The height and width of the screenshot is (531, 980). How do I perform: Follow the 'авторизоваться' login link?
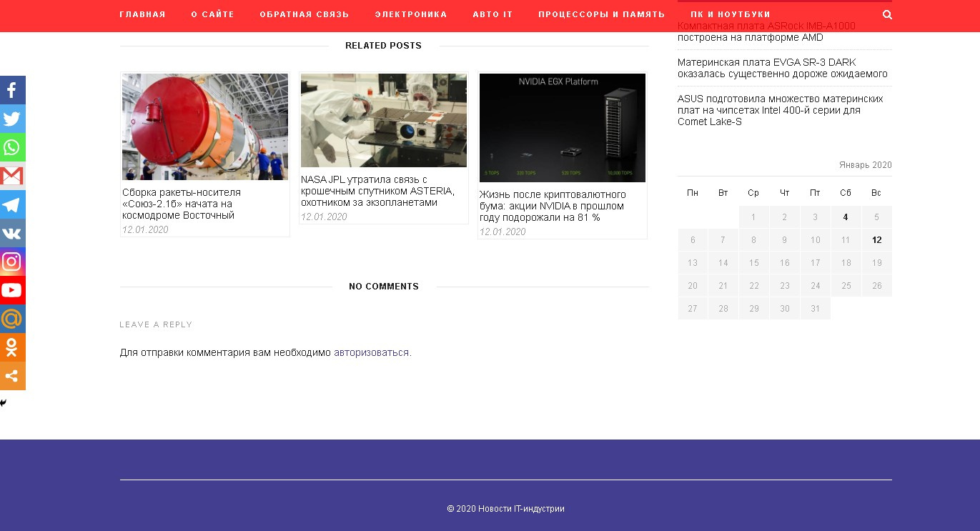371,352
